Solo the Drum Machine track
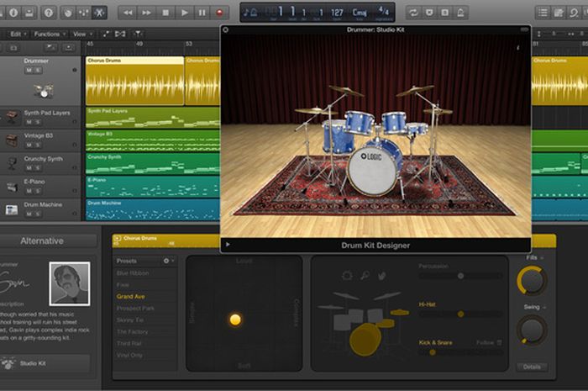This screenshot has width=588, height=391. 38,214
